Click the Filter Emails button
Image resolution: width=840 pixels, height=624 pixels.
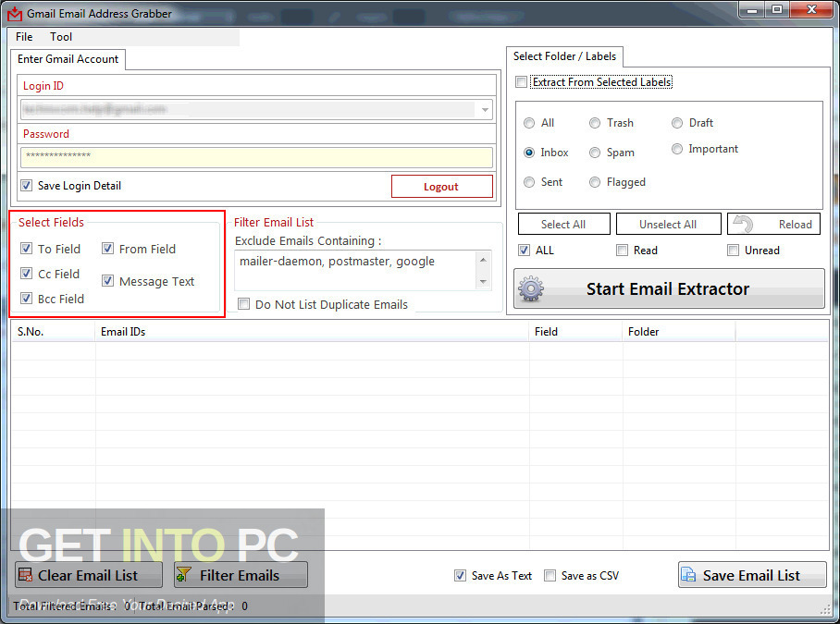241,575
